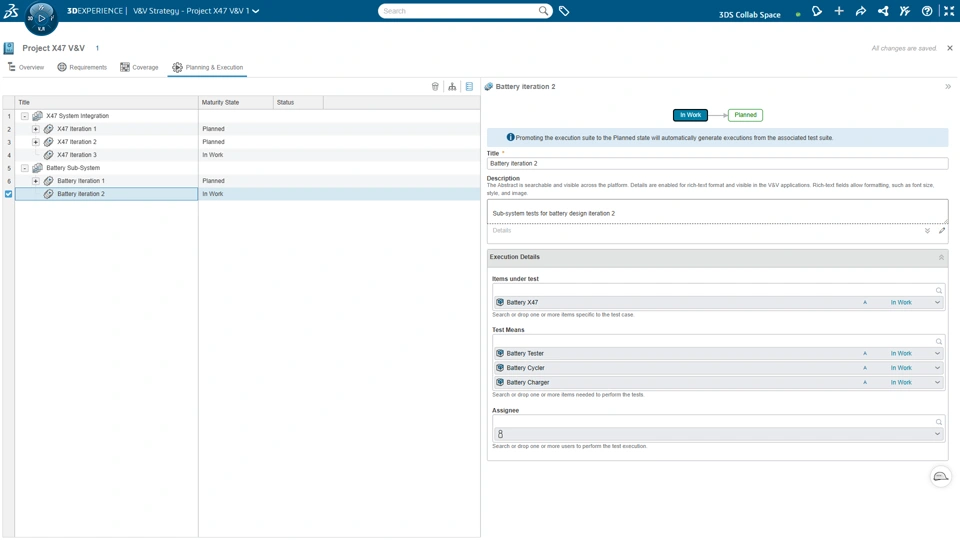This screenshot has width=960, height=540.
Task: Search assignee magnifier icon
Action: coord(939,422)
